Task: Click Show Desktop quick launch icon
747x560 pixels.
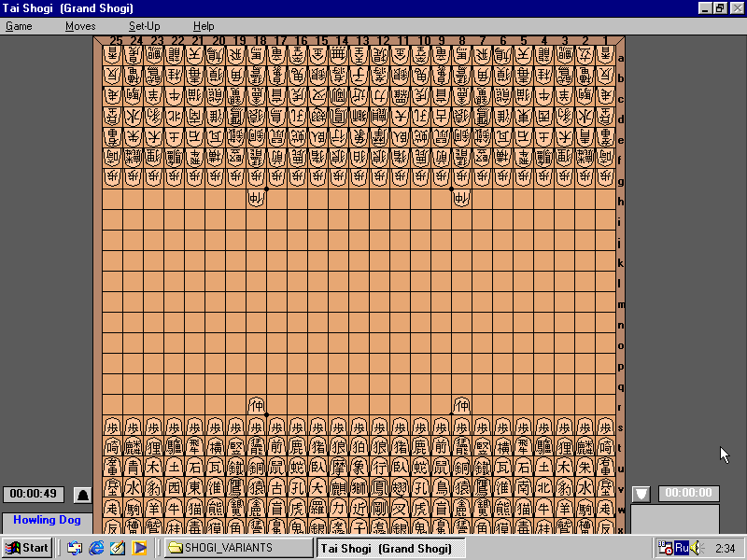Action: 118,548
